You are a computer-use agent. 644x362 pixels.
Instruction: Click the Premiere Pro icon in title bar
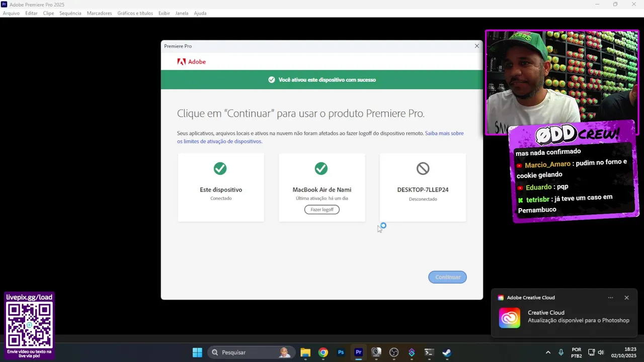[4, 5]
